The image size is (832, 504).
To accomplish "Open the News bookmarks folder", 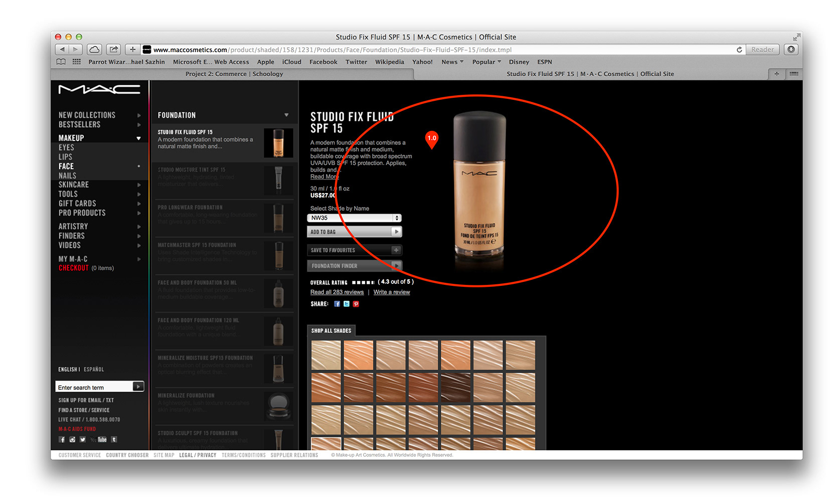I will (452, 62).
